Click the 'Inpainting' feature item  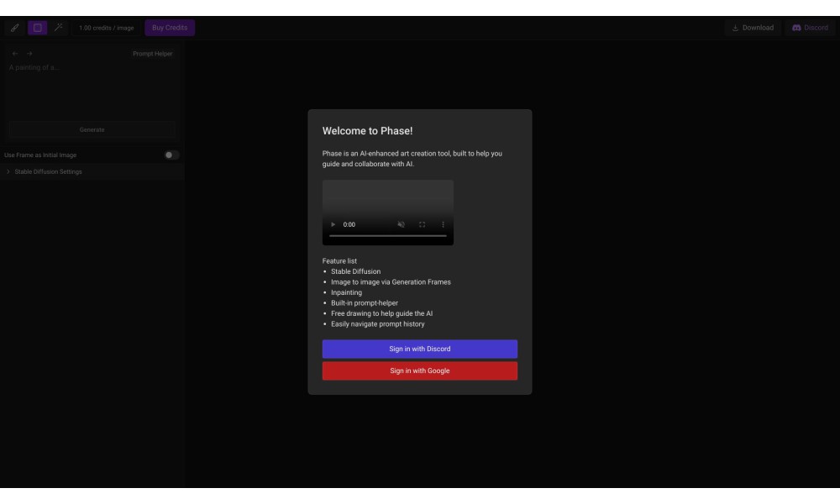pos(346,292)
